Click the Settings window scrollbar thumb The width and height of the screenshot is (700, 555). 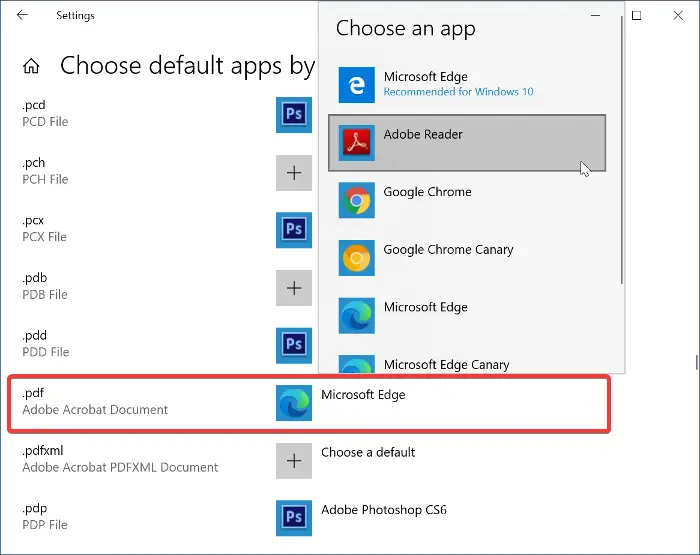point(697,362)
